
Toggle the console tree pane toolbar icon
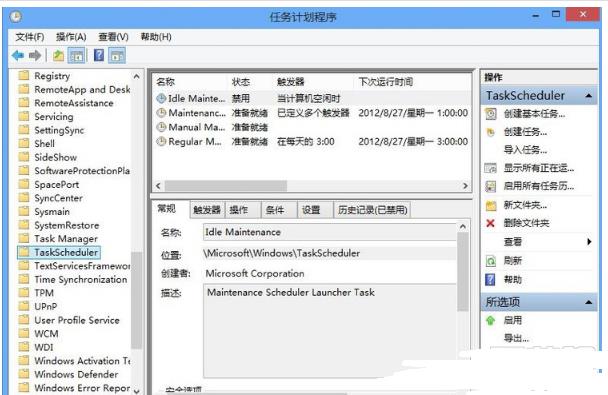(x=77, y=55)
